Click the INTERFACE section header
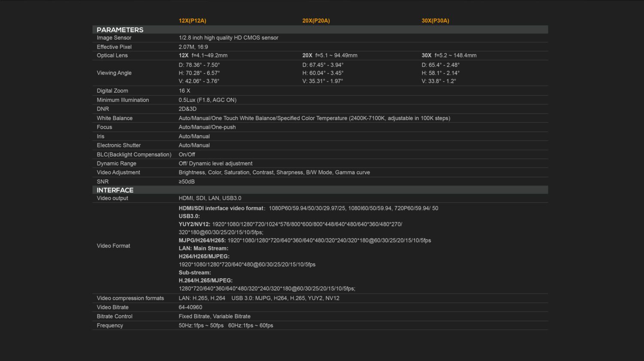Viewport: 644px width, 361px height. (x=115, y=190)
